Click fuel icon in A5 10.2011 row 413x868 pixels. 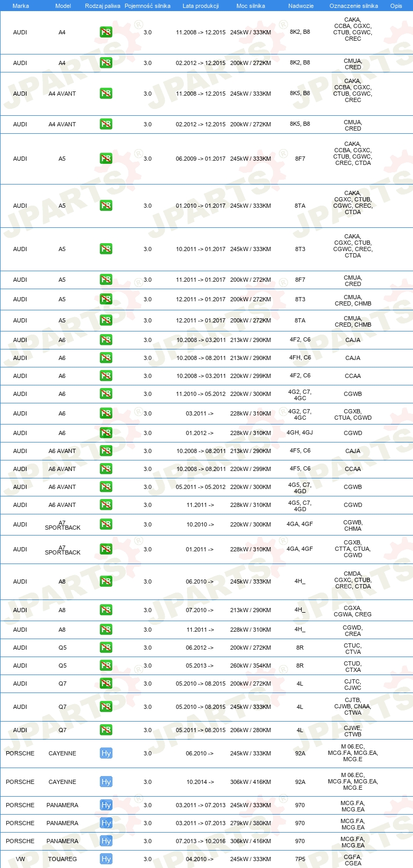pyautogui.click(x=106, y=249)
